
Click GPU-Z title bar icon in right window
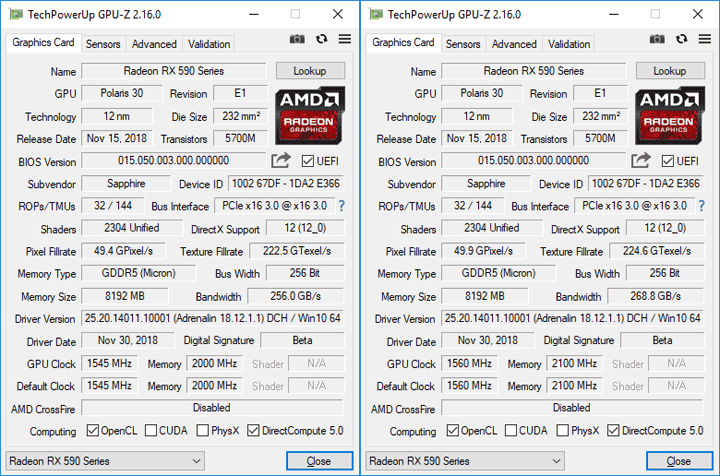[x=376, y=14]
